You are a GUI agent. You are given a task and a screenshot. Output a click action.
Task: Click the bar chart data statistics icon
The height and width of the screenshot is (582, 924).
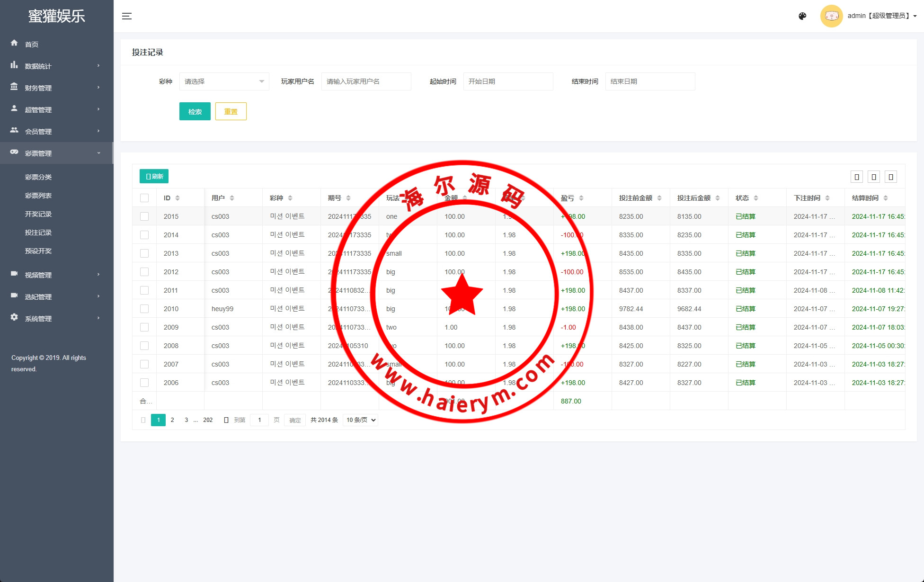tap(14, 65)
